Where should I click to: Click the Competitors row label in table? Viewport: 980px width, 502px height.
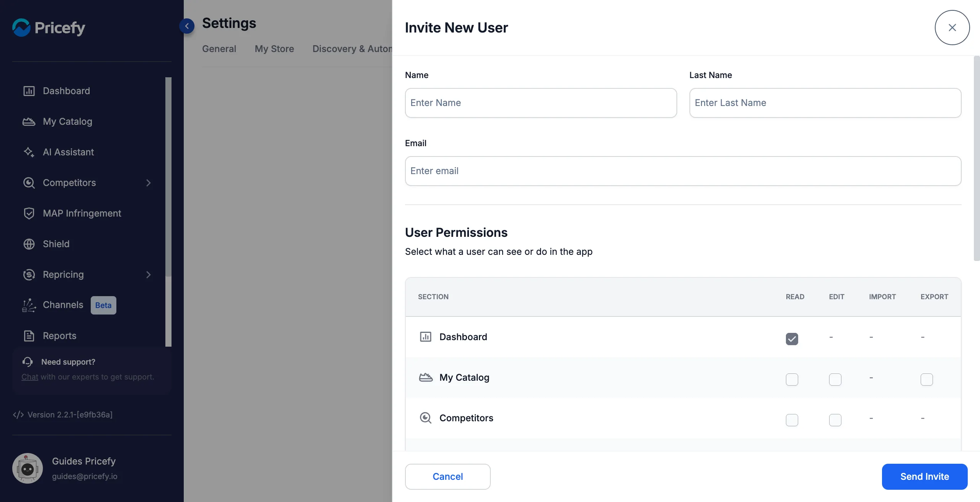pyautogui.click(x=466, y=418)
